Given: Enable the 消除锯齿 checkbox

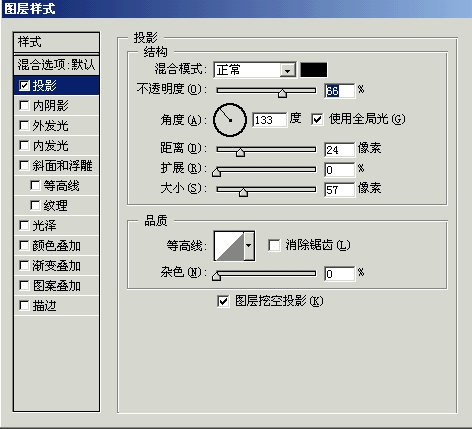Looking at the screenshot, I should click(274, 246).
